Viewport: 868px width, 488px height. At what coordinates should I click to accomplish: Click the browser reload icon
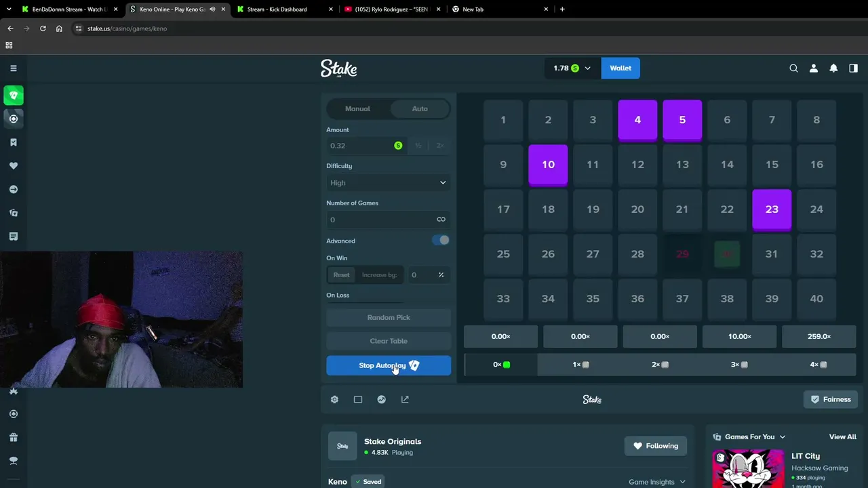[x=43, y=28]
